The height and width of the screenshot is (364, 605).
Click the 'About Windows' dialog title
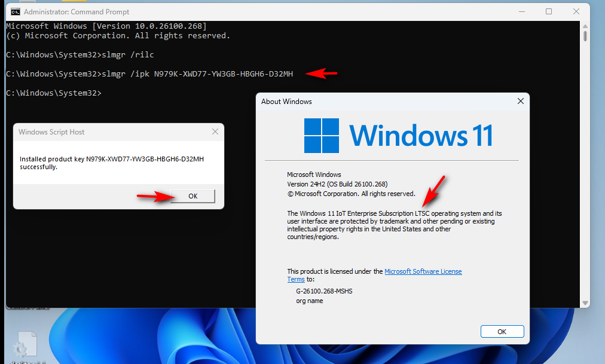(x=286, y=102)
